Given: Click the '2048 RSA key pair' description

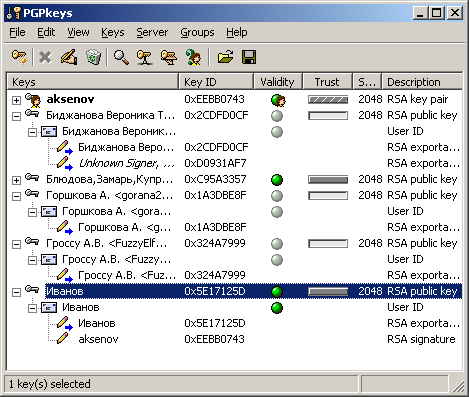Looking at the screenshot, I should point(403,99).
